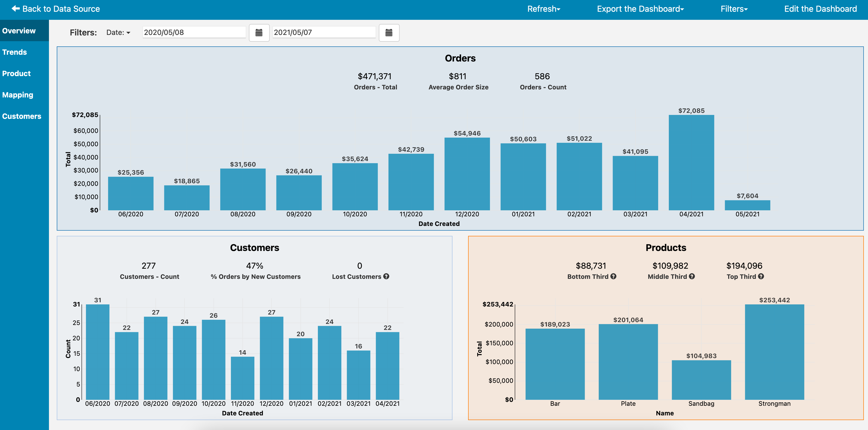This screenshot has height=430, width=868.
Task: Click Edit the Dashboard
Action: 820,9
